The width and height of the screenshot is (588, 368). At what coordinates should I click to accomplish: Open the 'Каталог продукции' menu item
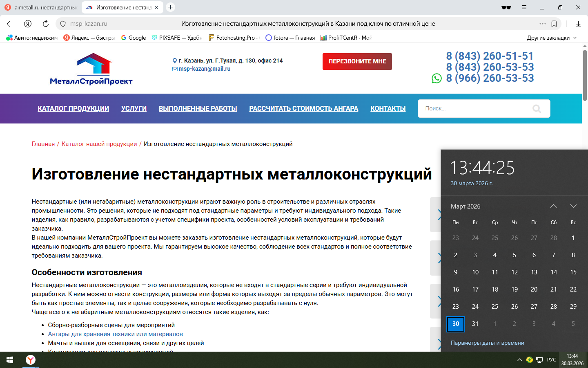(73, 109)
